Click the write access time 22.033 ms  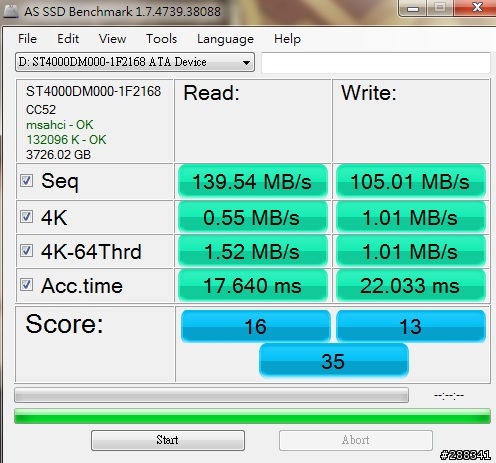tap(411, 285)
